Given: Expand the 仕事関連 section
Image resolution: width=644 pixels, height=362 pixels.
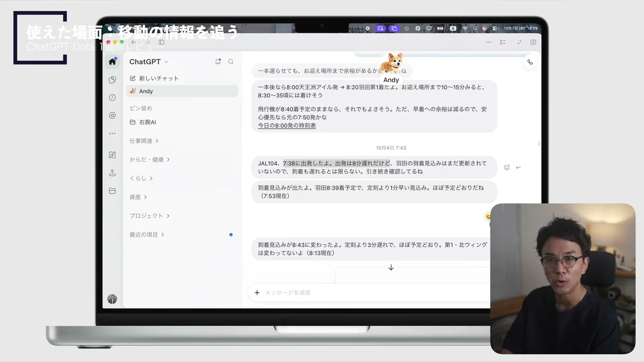Looking at the screenshot, I should coord(144,141).
